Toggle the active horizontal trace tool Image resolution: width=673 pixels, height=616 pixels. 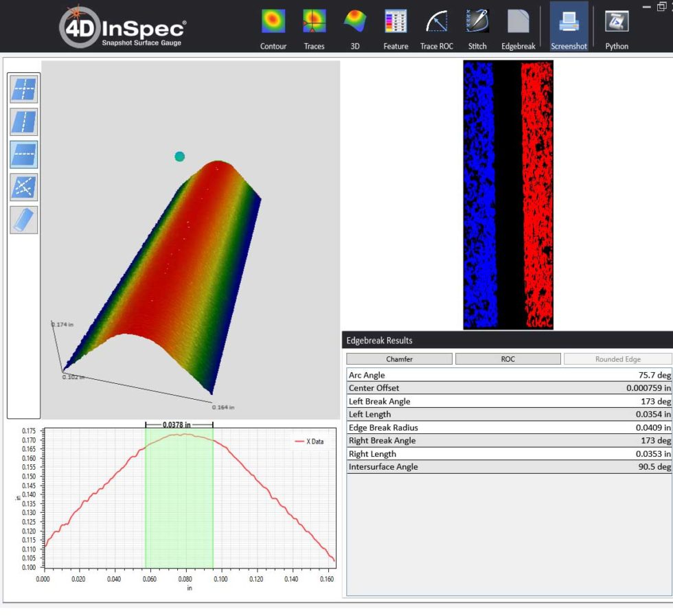(23, 154)
